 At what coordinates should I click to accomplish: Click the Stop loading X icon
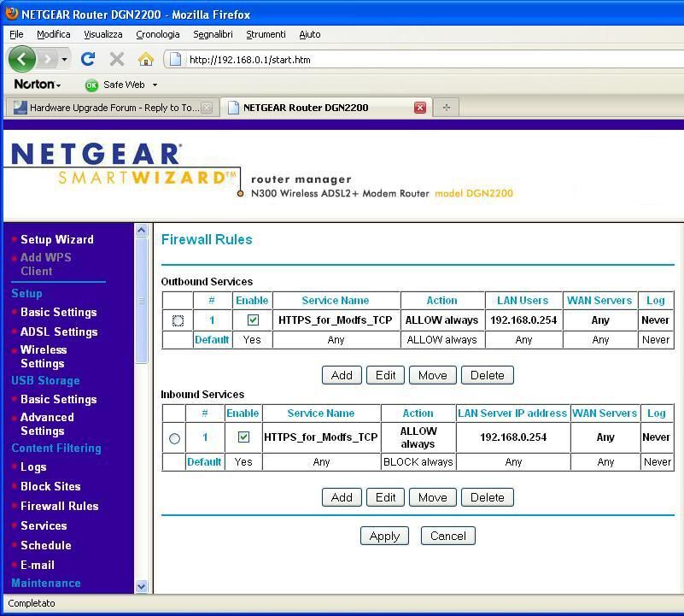[x=117, y=59]
